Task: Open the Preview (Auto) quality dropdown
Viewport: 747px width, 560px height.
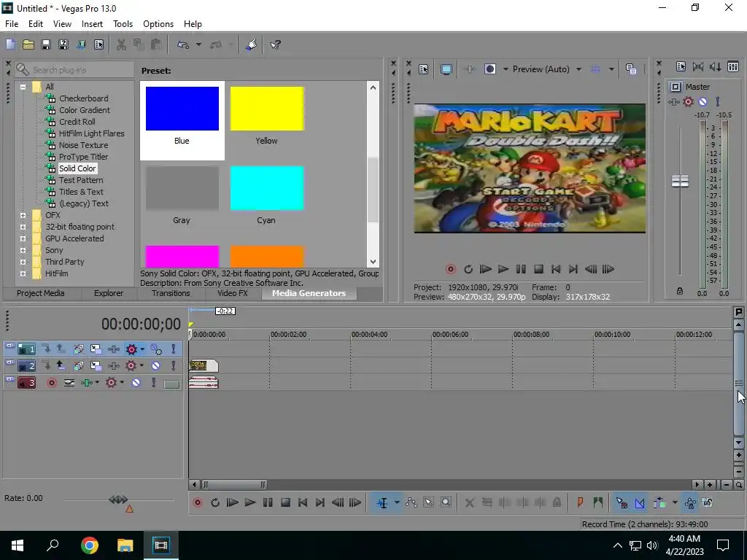Action: pos(578,69)
